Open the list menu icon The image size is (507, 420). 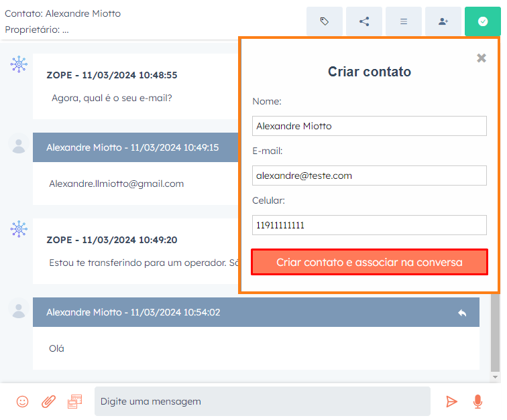[x=404, y=21]
